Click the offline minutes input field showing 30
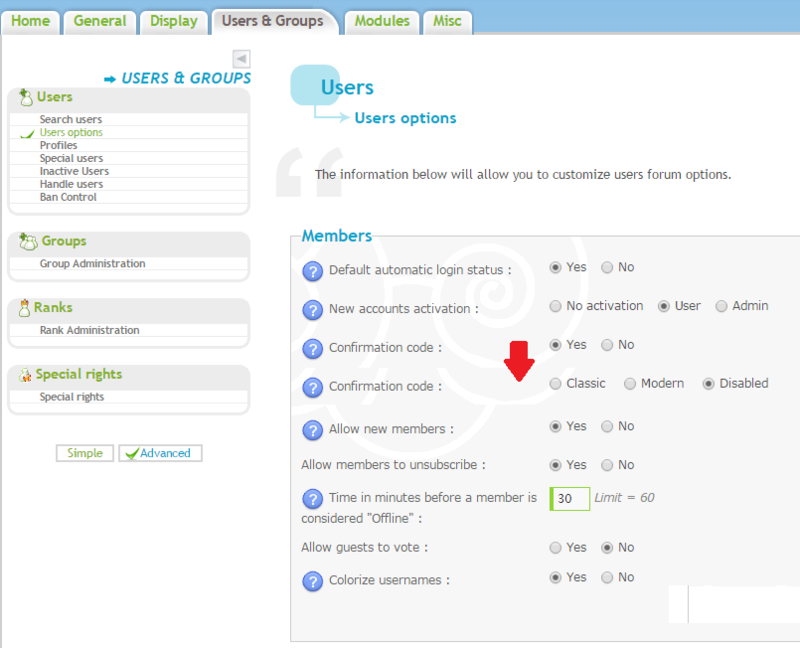The height and width of the screenshot is (648, 800). point(570,499)
